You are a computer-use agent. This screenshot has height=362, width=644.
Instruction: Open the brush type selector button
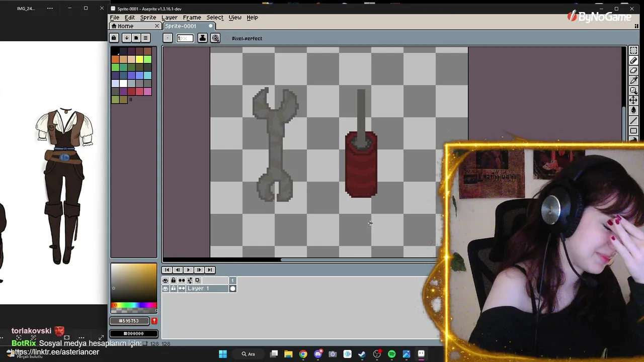click(168, 38)
